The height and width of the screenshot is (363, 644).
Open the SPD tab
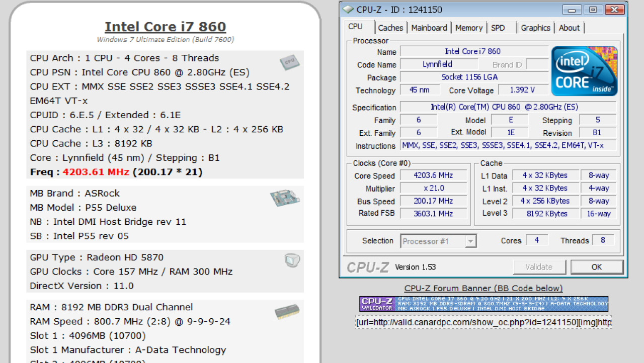tap(498, 28)
